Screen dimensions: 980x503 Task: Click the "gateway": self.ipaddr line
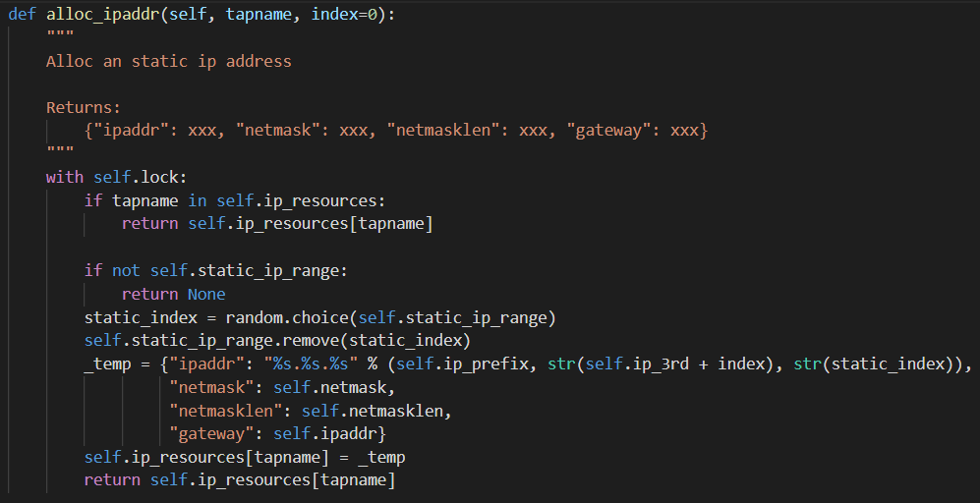277,434
